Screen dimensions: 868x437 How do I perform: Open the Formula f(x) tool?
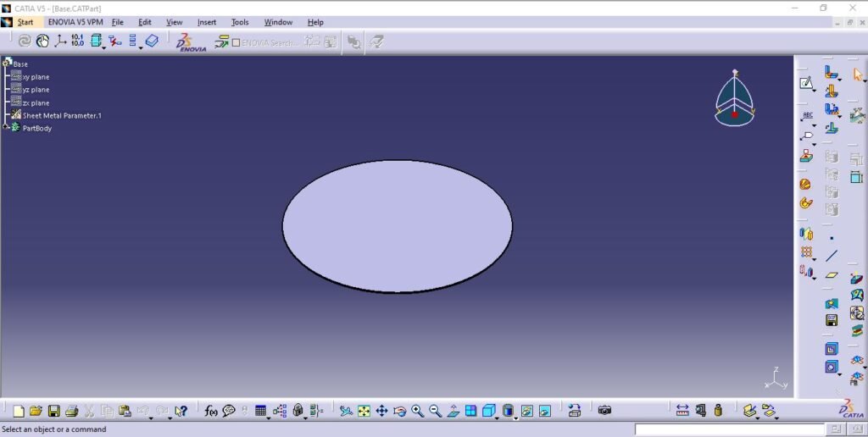click(x=210, y=411)
